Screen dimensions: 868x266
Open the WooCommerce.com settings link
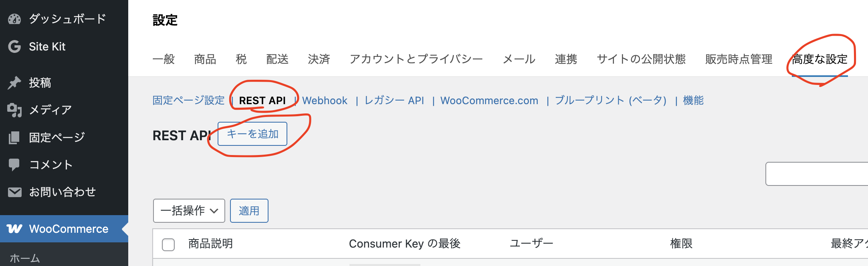(x=489, y=101)
